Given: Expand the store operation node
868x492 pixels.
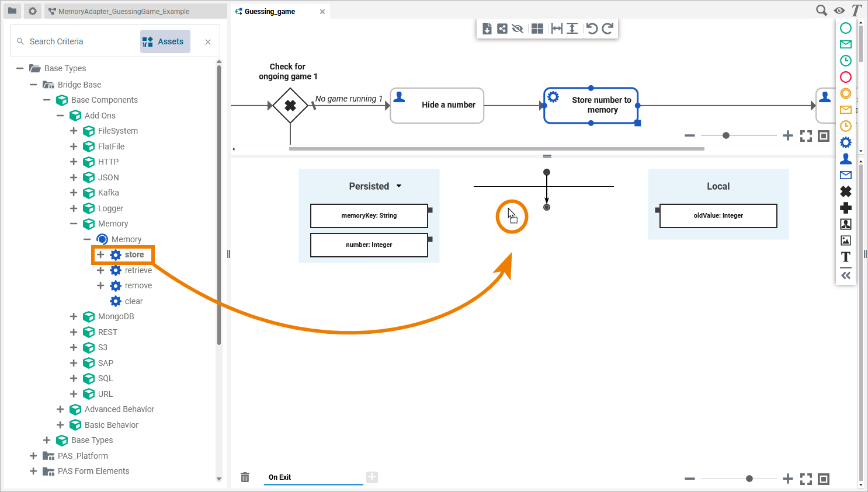Looking at the screenshot, I should 100,254.
